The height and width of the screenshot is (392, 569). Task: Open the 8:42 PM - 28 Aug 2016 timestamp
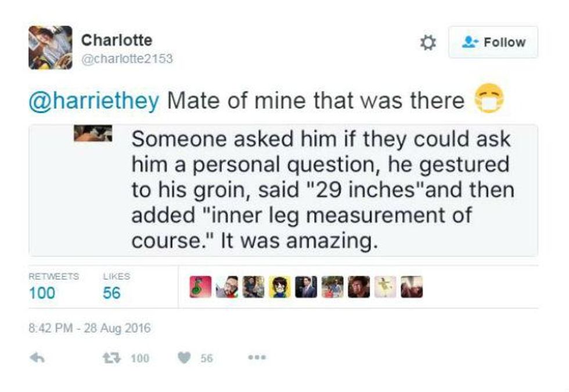(89, 328)
